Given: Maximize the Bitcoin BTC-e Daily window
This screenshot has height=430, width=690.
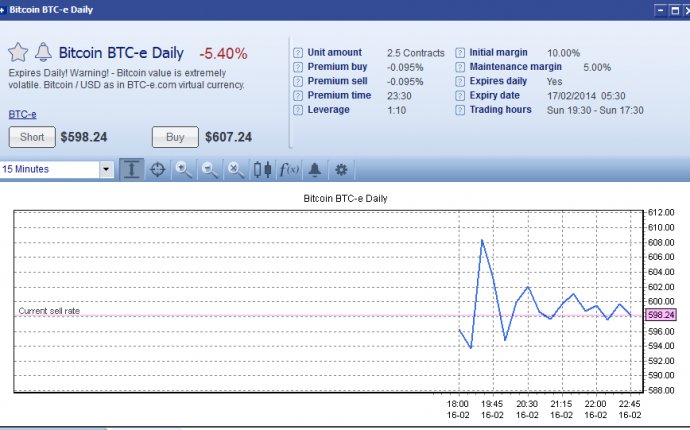Looking at the screenshot, I should (x=675, y=10).
